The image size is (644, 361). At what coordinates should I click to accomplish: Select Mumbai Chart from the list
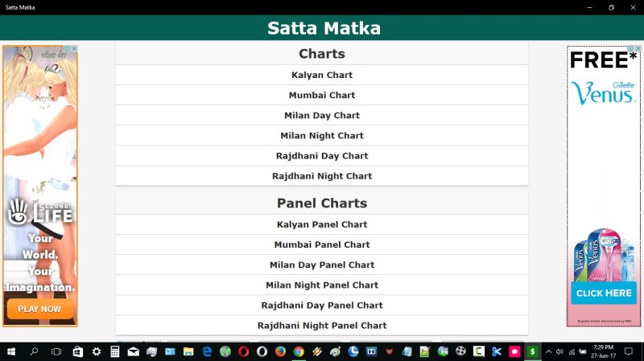[322, 95]
